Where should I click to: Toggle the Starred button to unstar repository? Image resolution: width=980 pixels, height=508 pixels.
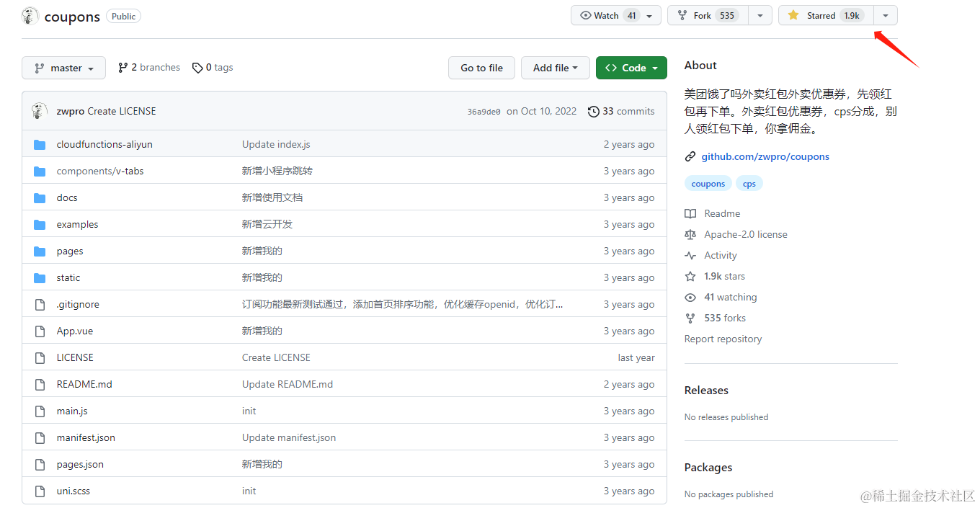coord(826,15)
